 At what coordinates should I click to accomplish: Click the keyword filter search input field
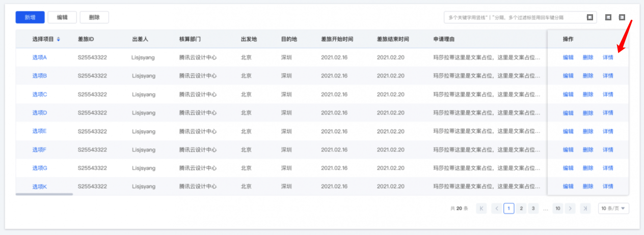[x=512, y=17]
